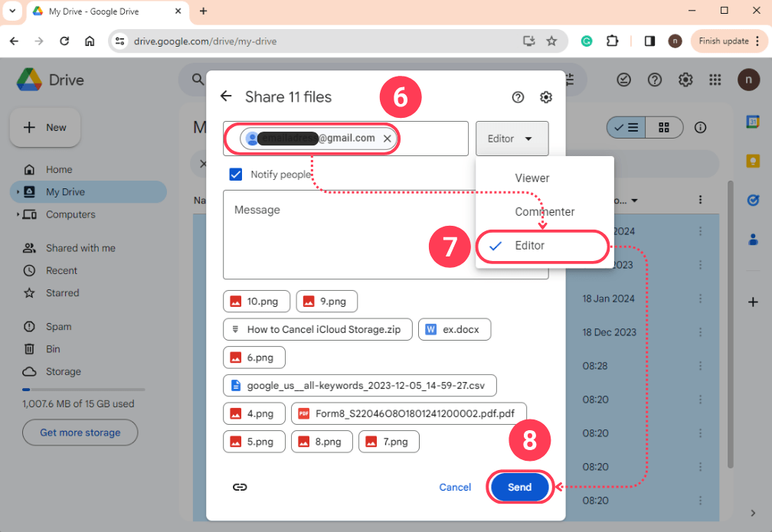Image resolution: width=772 pixels, height=532 pixels.
Task: Click the copy link icon
Action: pyautogui.click(x=240, y=487)
